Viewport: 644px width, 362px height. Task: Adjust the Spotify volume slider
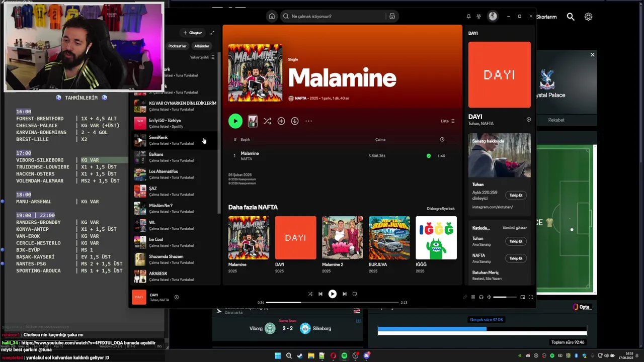505,297
